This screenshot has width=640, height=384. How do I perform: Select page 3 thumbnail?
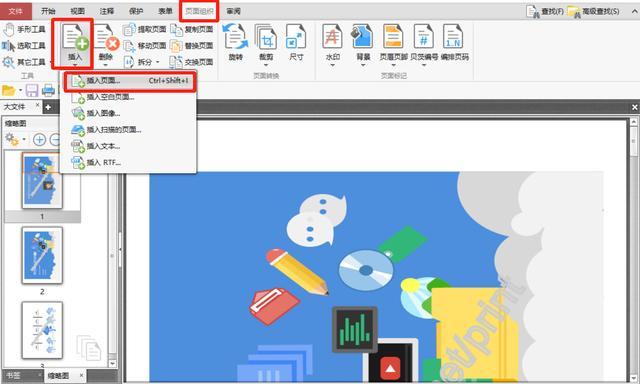tap(42, 330)
